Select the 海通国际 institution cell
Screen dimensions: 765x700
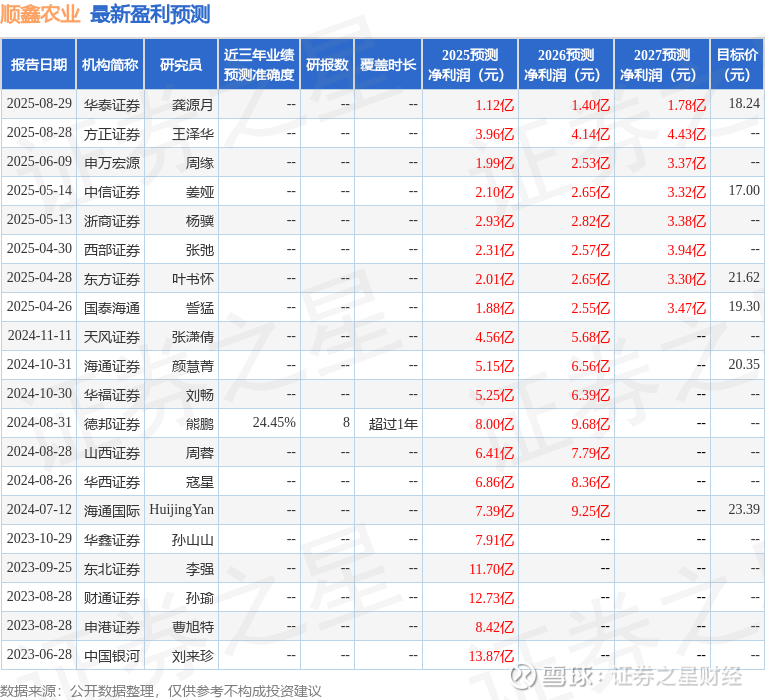point(112,511)
